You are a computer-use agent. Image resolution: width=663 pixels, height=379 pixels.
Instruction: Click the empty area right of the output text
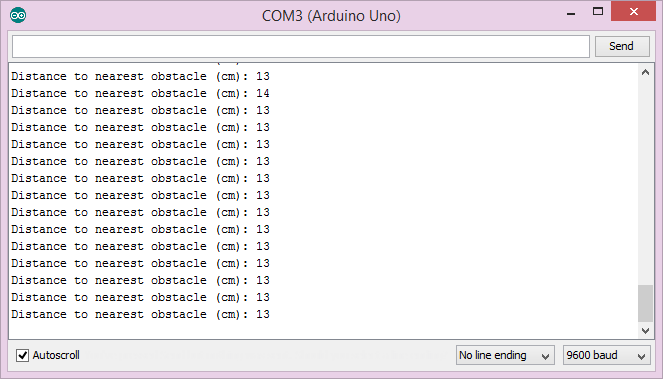[452, 195]
